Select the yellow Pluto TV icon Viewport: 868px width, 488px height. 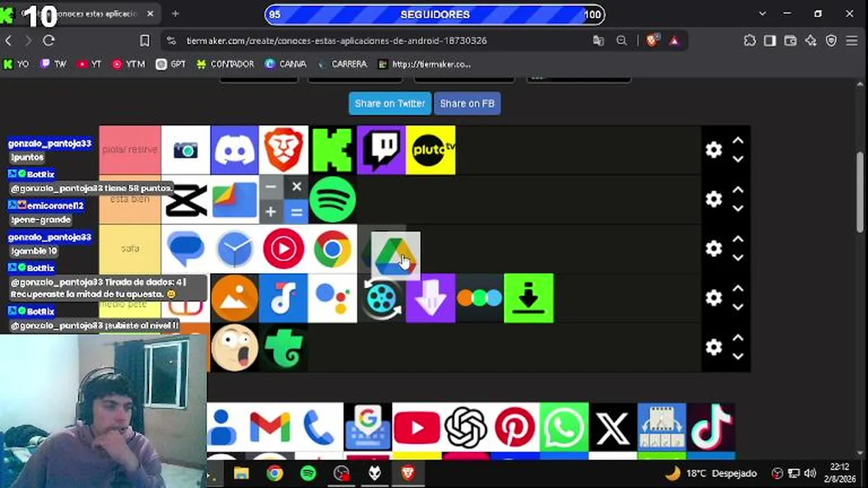(431, 150)
